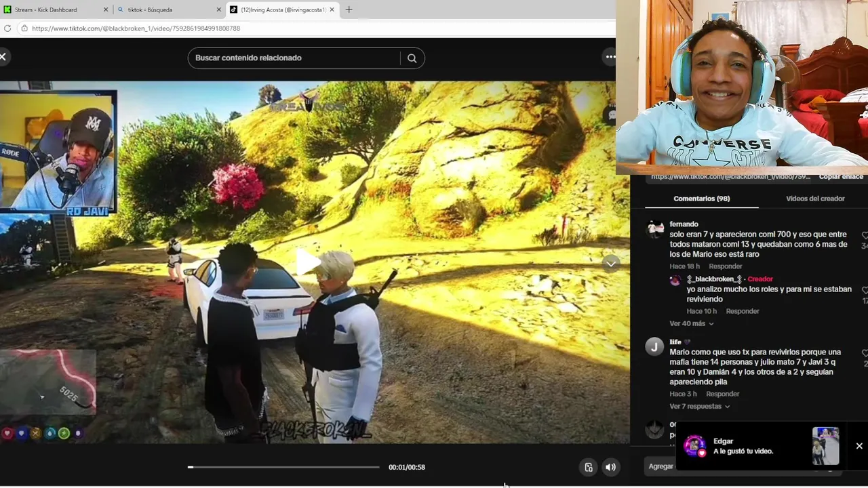The height and width of the screenshot is (488, 868).
Task: Close the tiktok - Búsqueda tab
Action: tap(219, 9)
